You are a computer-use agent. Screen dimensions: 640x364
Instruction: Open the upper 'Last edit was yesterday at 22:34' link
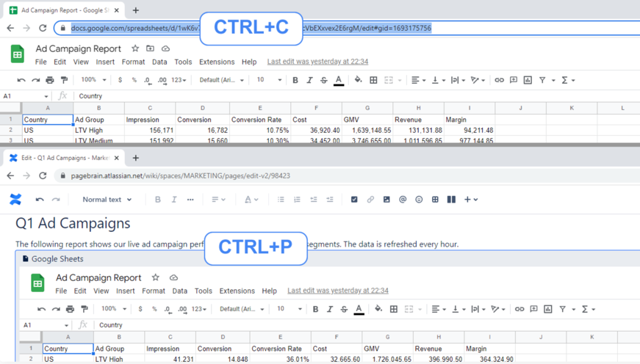[x=317, y=62]
